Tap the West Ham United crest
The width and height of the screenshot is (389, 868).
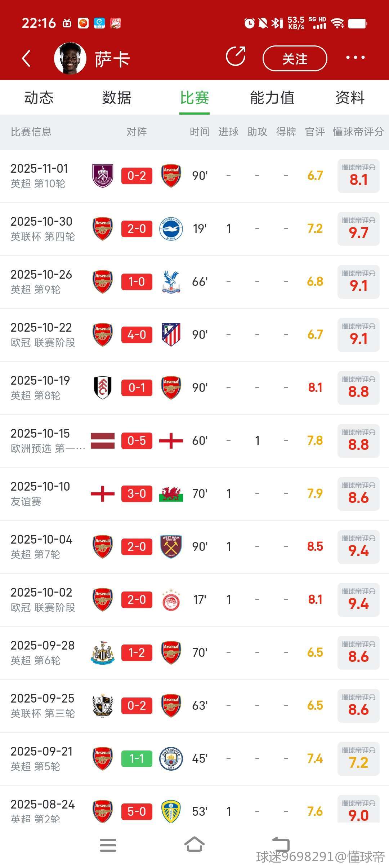coord(171,546)
